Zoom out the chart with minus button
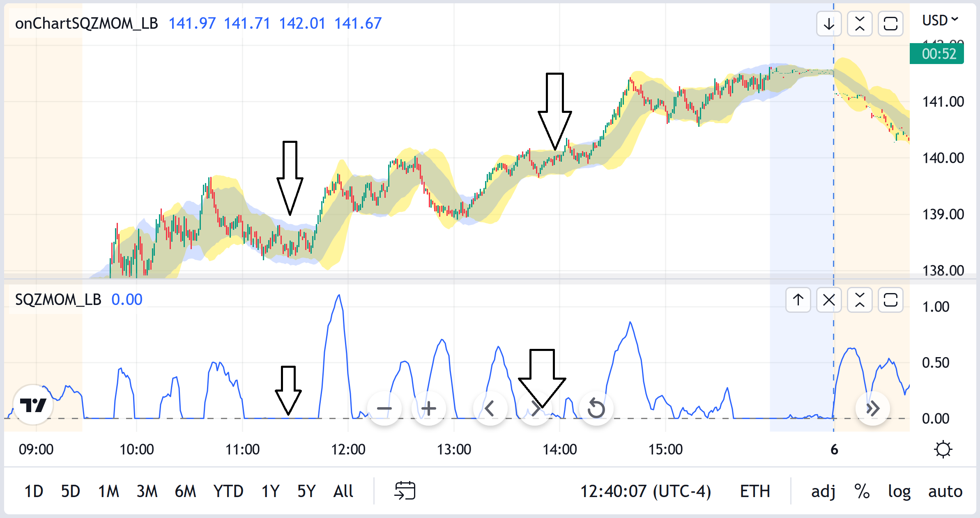The height and width of the screenshot is (518, 980). point(384,408)
